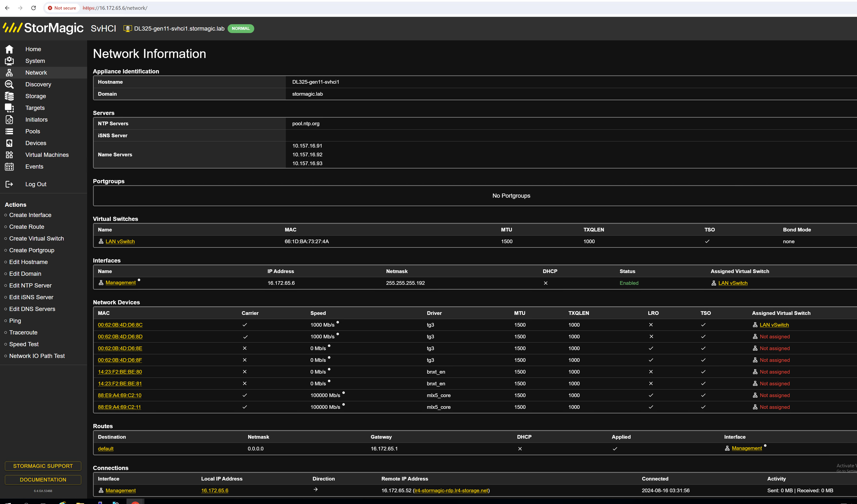Open the LAN vSwitch link in Virtual Switches
The image size is (857, 504).
point(120,241)
